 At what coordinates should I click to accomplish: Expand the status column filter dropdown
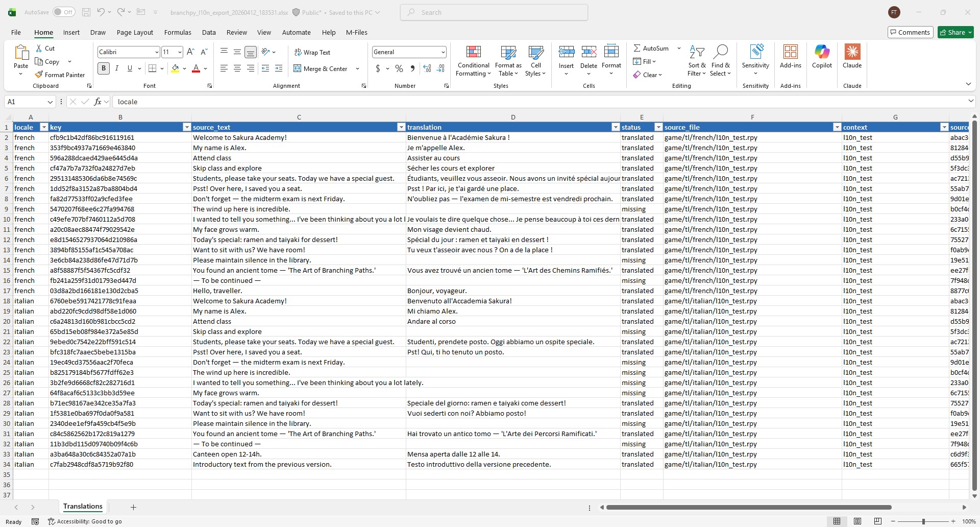point(658,127)
